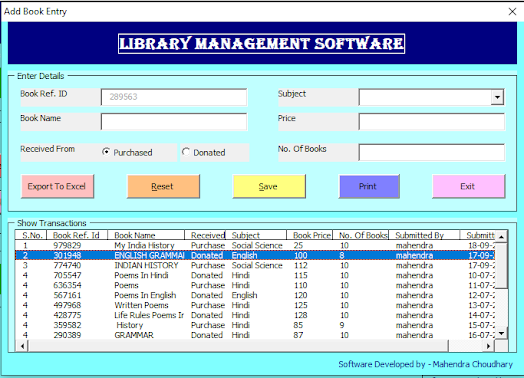Click into the Price input field

[431, 122]
